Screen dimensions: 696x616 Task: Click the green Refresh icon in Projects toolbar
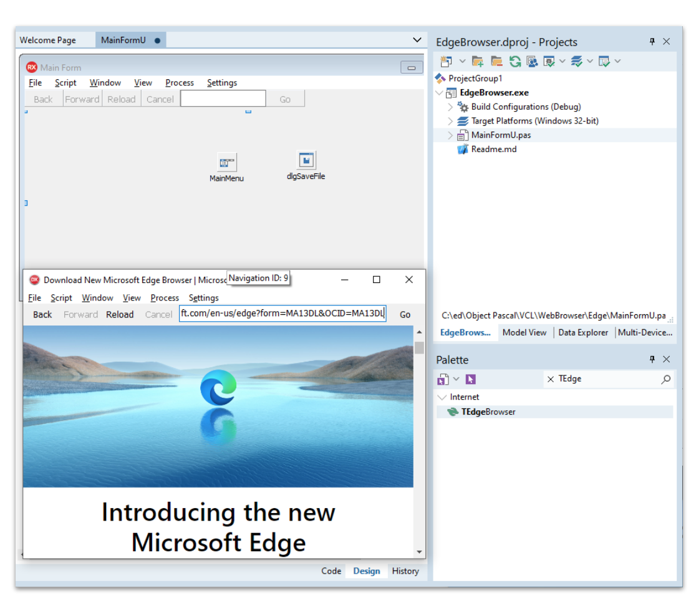tap(515, 61)
